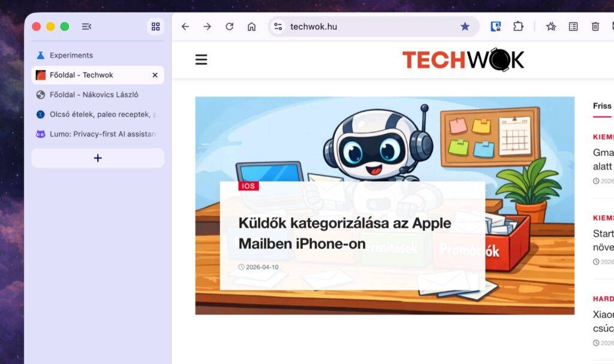Click the TECHWOK site logo

coord(463,59)
